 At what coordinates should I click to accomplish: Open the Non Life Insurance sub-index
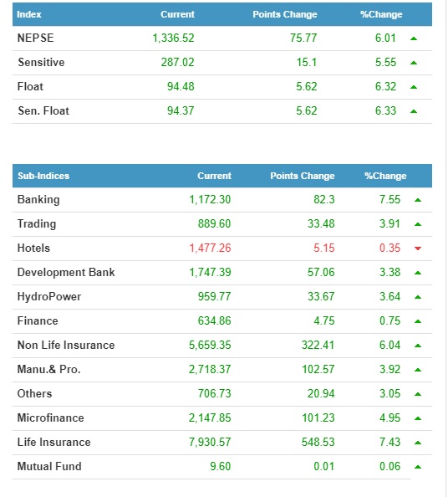pos(66,345)
